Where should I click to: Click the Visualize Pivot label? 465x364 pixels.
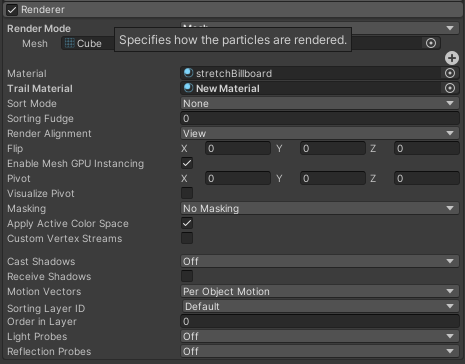[41, 193]
